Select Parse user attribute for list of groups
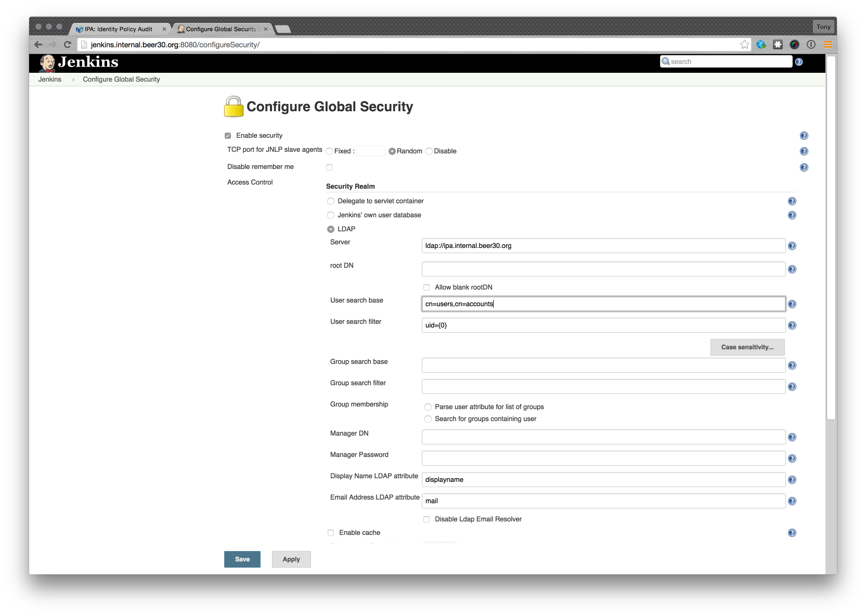Screen dimensions: 866x616 (x=428, y=407)
